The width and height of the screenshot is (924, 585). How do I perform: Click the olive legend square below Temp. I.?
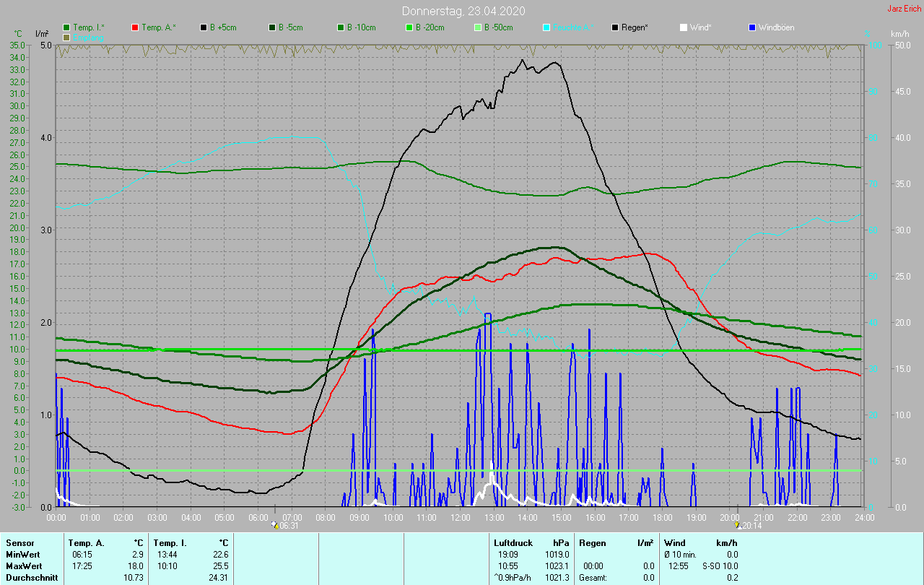pyautogui.click(x=67, y=37)
